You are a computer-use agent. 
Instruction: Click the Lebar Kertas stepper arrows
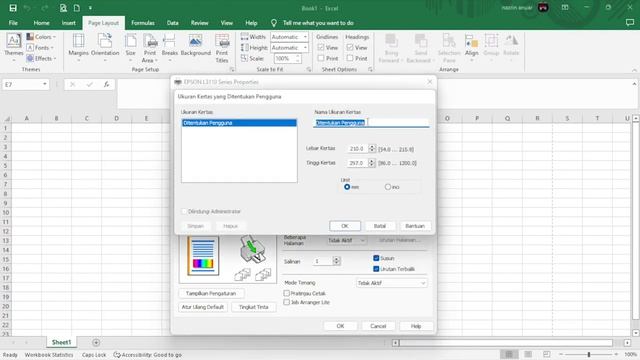pos(372,149)
